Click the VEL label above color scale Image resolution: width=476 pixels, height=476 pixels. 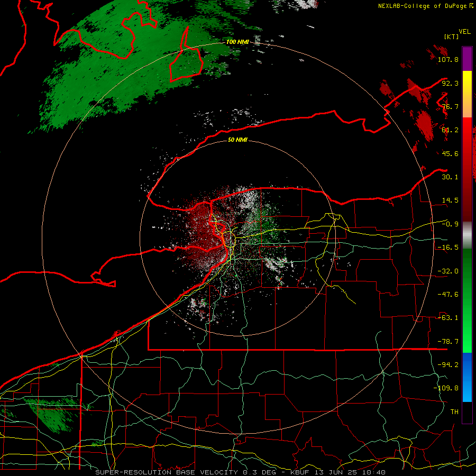coord(464,32)
